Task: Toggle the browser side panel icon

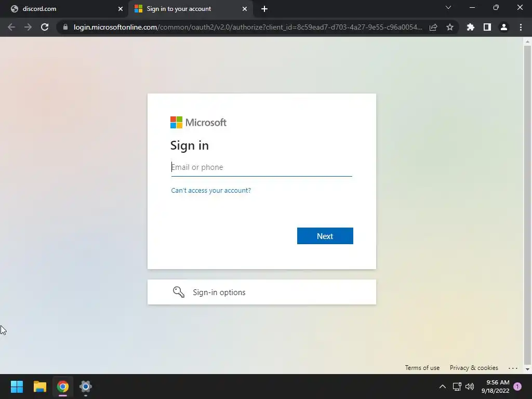Action: 487,27
